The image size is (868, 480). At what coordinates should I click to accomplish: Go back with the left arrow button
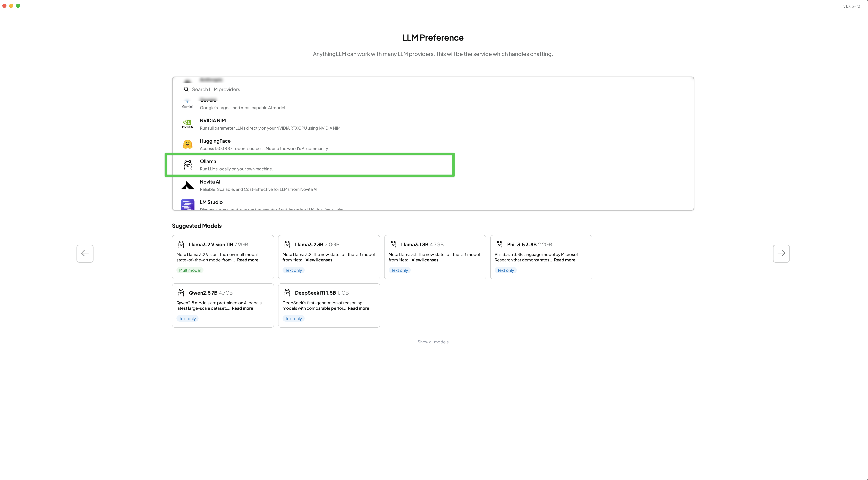click(x=85, y=253)
